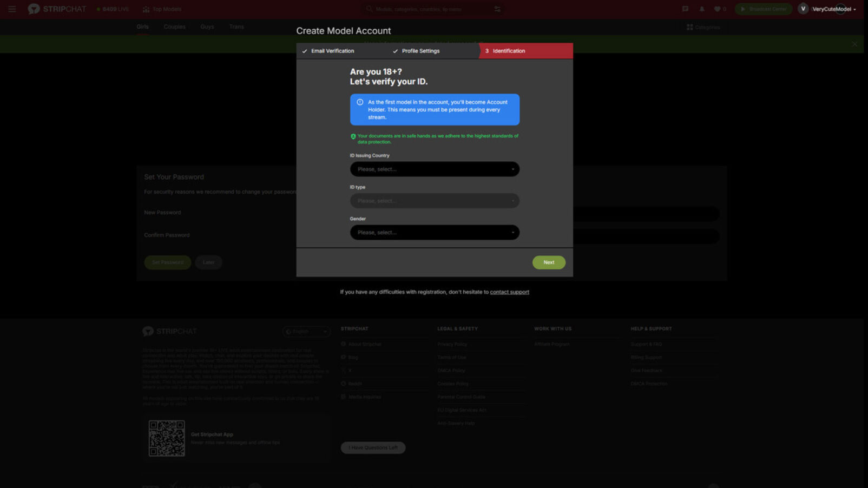Open the notifications bell icon
The height and width of the screenshot is (488, 868).
pos(702,9)
